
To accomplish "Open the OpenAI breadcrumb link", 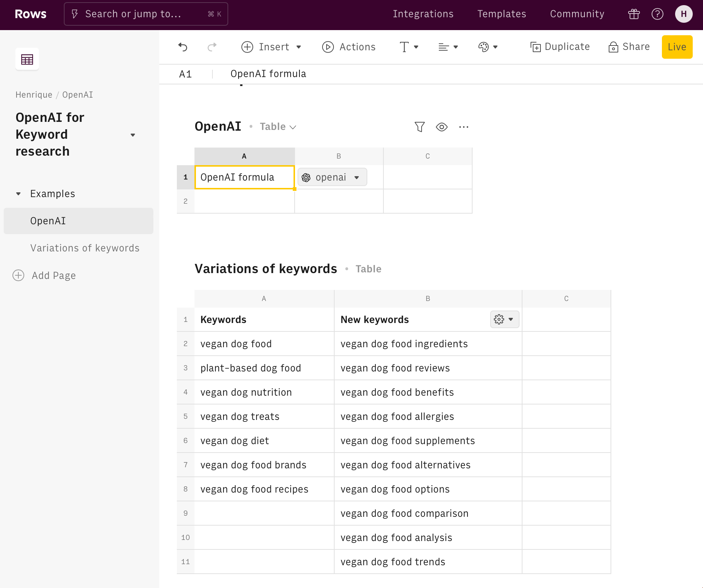I will (x=77, y=95).
